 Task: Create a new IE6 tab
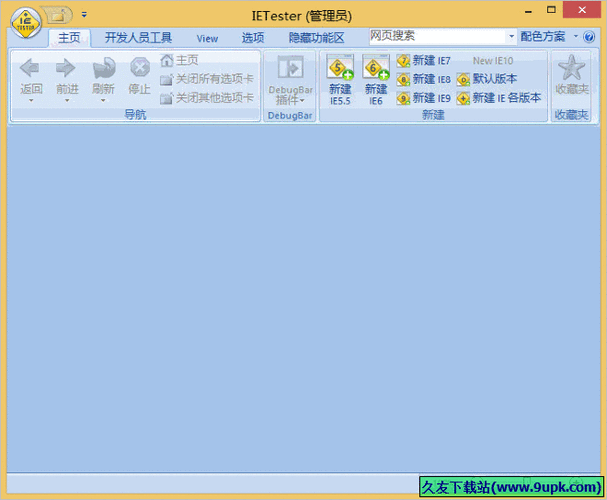(376, 80)
